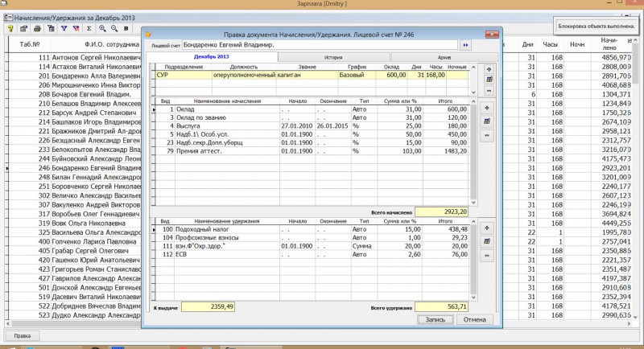Click the down arrow of the начисления grid scrollbar
Image resolution: width=644 pixels, height=349 pixels.
pyautogui.click(x=473, y=202)
